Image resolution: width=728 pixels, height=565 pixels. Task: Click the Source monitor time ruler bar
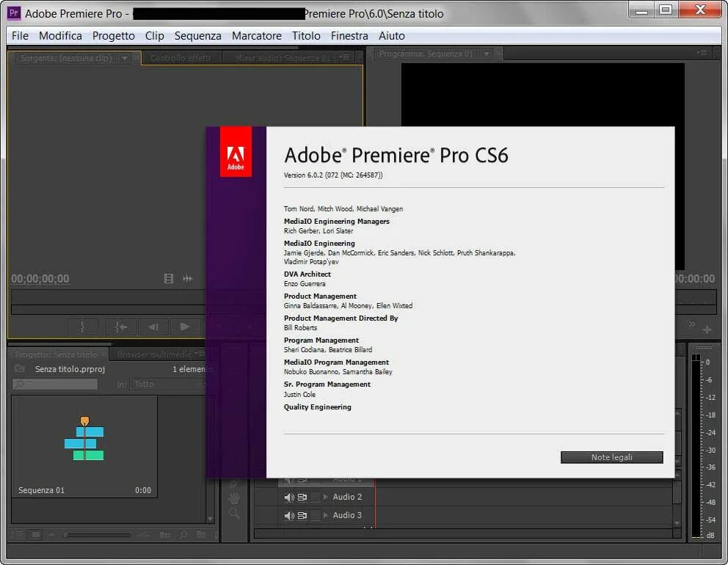point(108,296)
